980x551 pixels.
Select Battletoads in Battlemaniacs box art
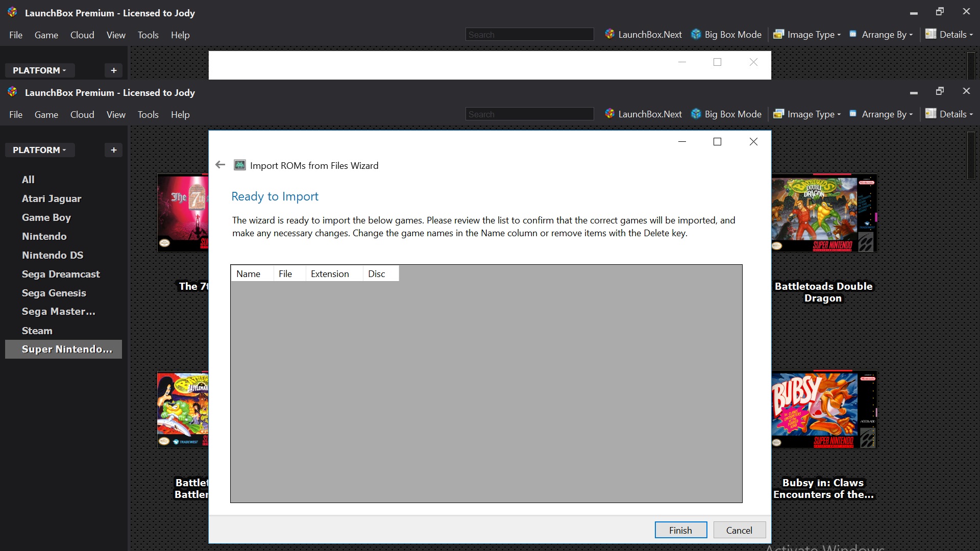(x=183, y=410)
